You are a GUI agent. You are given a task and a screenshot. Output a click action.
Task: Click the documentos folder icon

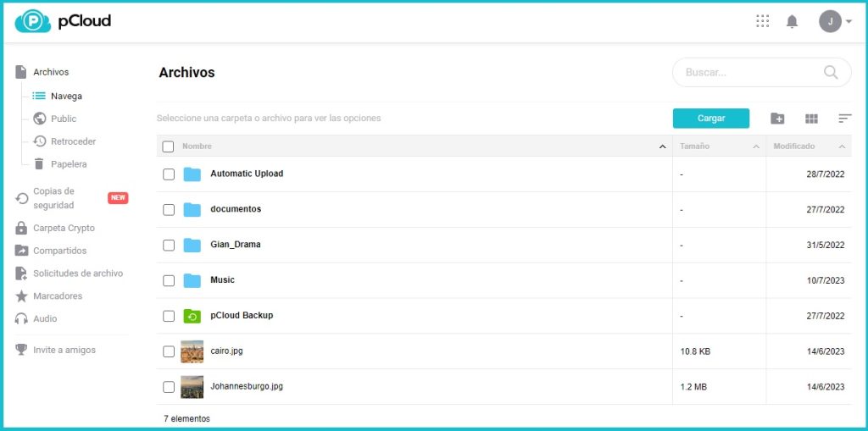coord(192,210)
